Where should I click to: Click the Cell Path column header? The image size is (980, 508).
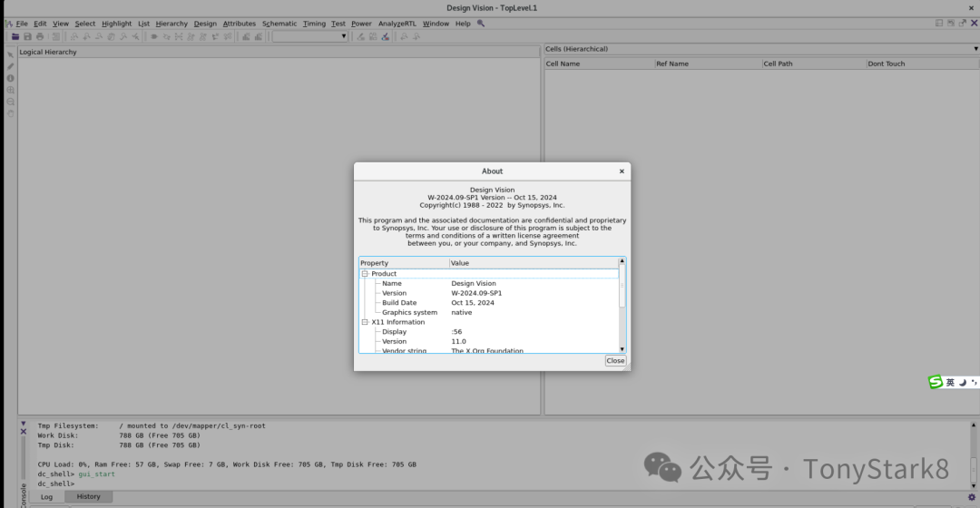pos(813,63)
